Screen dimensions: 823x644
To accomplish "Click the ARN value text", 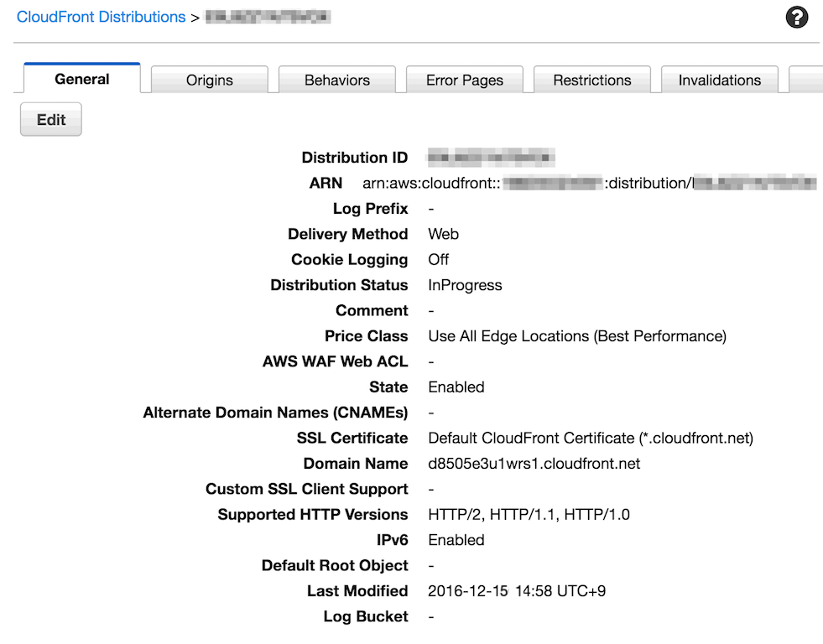I will click(x=590, y=183).
